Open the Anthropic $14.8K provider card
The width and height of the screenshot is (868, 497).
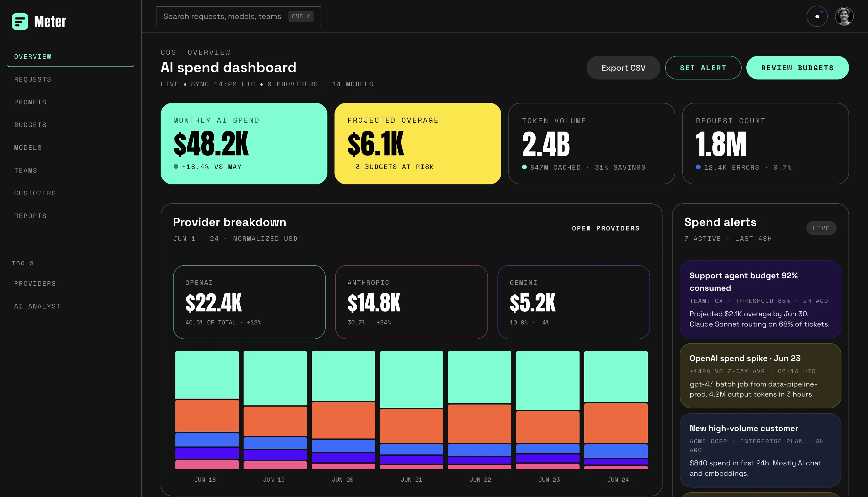tap(411, 302)
